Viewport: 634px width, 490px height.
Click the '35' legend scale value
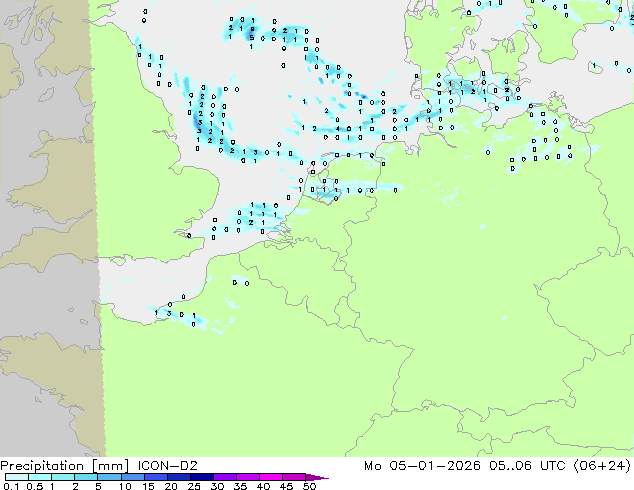(x=240, y=486)
